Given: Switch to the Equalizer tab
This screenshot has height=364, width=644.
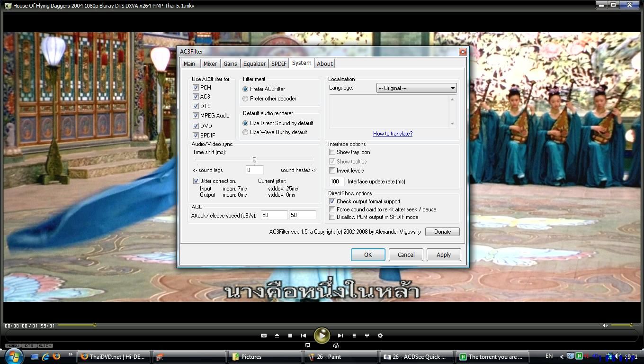Looking at the screenshot, I should point(254,64).
